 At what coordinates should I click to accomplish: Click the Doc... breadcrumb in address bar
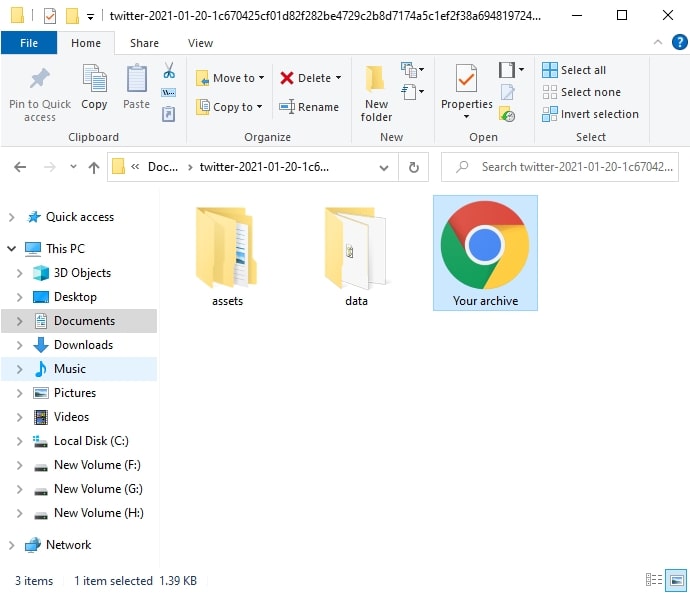pyautogui.click(x=163, y=167)
